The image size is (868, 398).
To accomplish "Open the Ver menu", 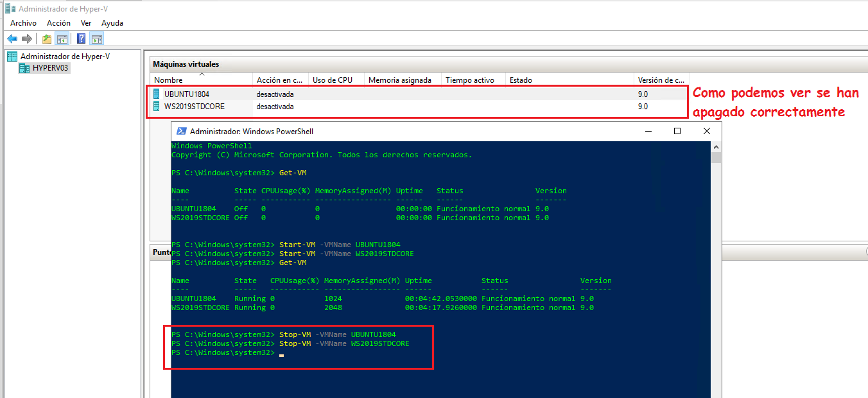I will click(x=86, y=22).
